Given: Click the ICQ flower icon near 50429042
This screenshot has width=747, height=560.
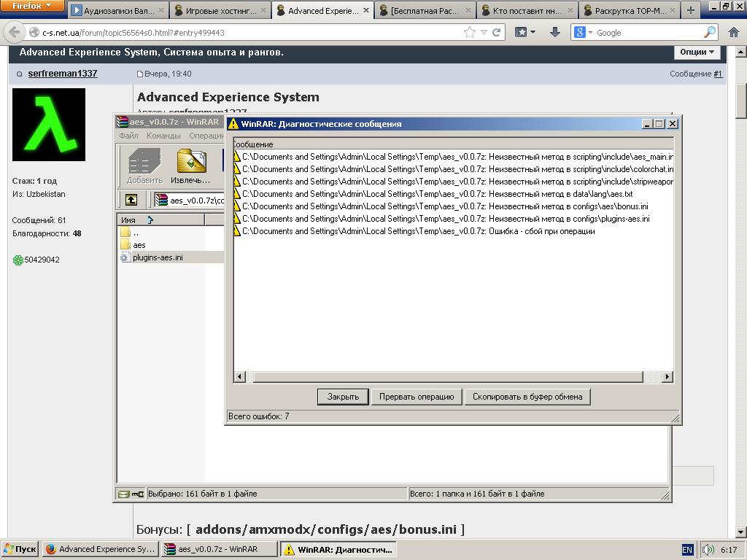Looking at the screenshot, I should tap(18, 260).
